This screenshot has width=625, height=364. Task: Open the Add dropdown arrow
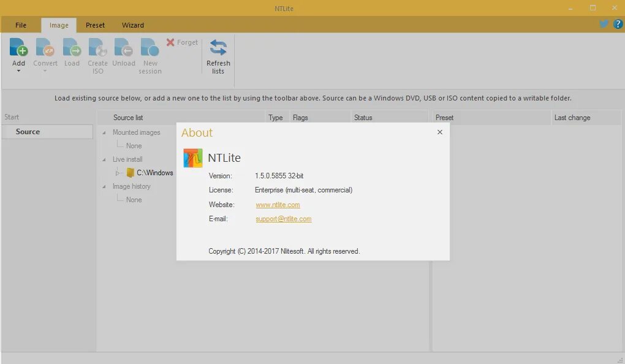click(x=18, y=71)
